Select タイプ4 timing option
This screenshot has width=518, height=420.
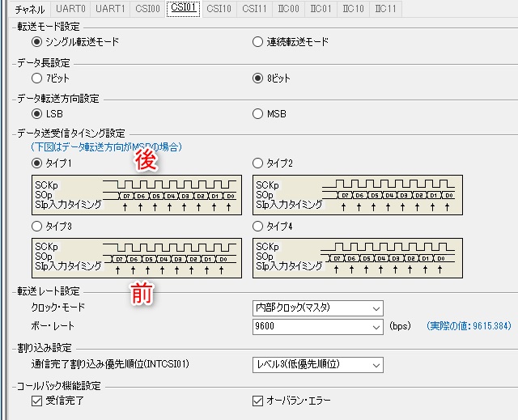258,226
